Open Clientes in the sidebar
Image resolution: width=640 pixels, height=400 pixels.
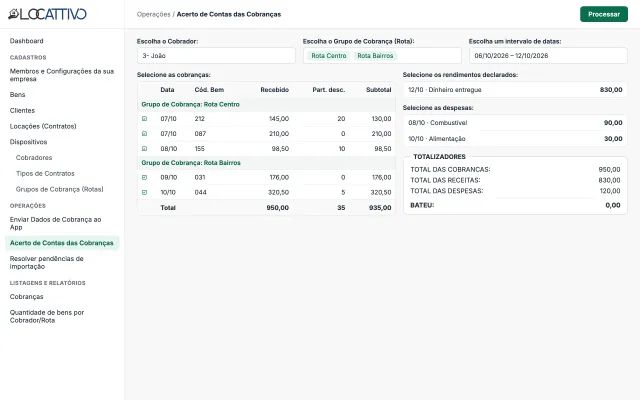[x=22, y=111]
